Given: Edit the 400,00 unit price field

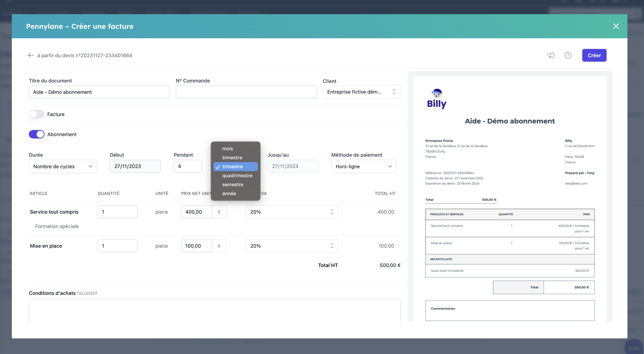Looking at the screenshot, I should [197, 212].
